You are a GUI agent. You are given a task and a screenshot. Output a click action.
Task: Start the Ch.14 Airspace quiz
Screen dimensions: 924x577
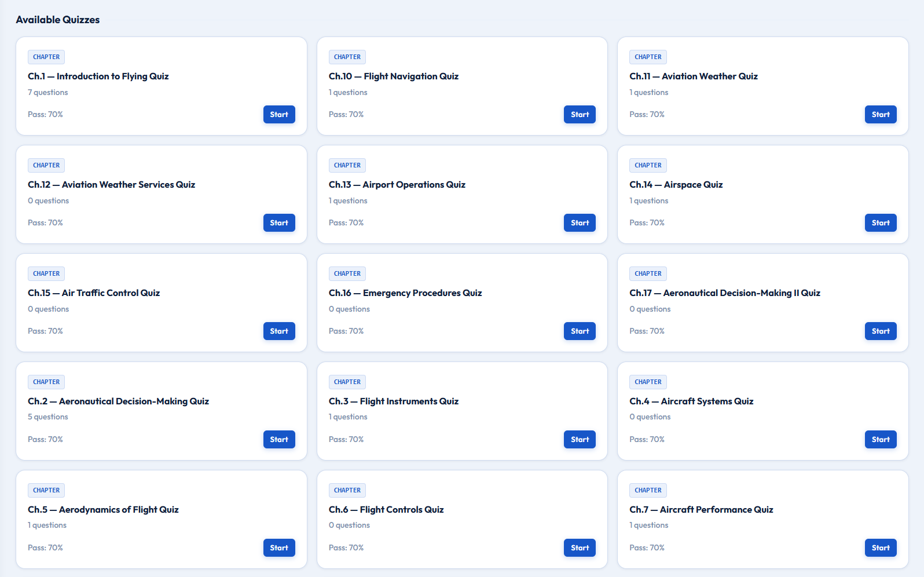pos(880,223)
